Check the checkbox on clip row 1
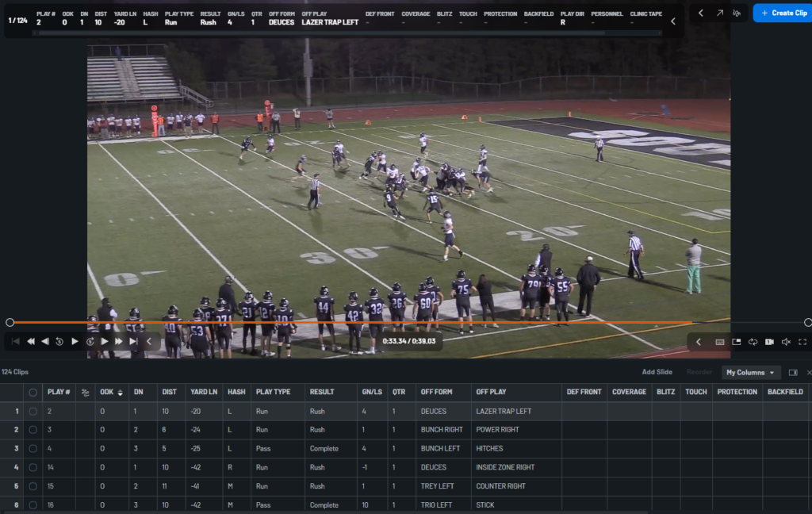 coord(32,411)
